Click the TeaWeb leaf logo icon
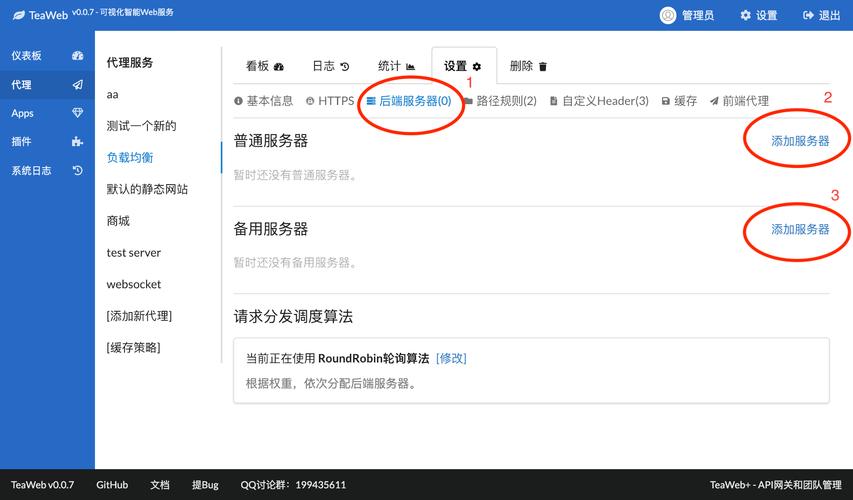The height and width of the screenshot is (500, 853). 18,15
